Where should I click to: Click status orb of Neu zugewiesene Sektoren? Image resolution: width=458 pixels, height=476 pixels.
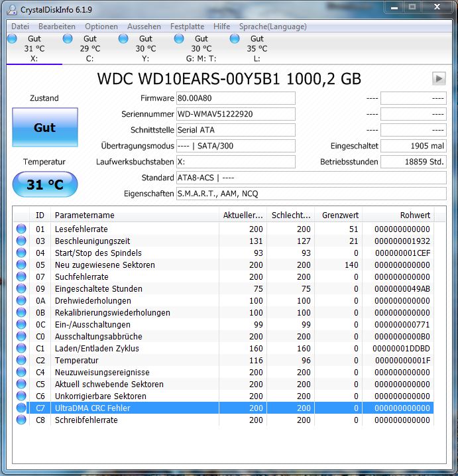click(21, 265)
